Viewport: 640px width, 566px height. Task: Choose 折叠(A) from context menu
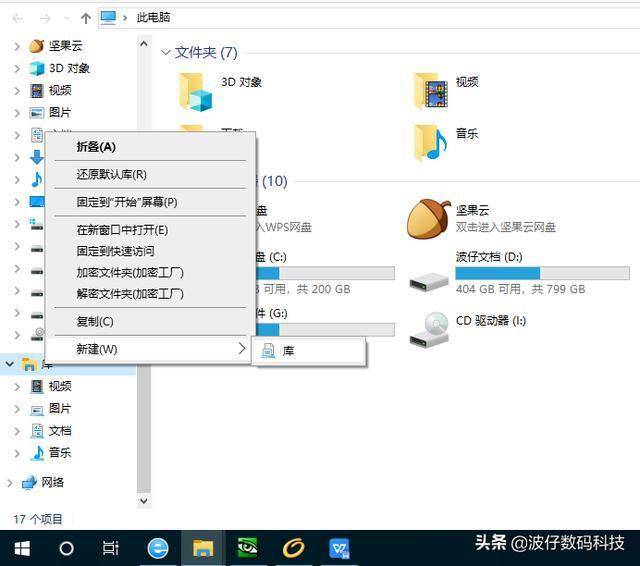click(150, 147)
